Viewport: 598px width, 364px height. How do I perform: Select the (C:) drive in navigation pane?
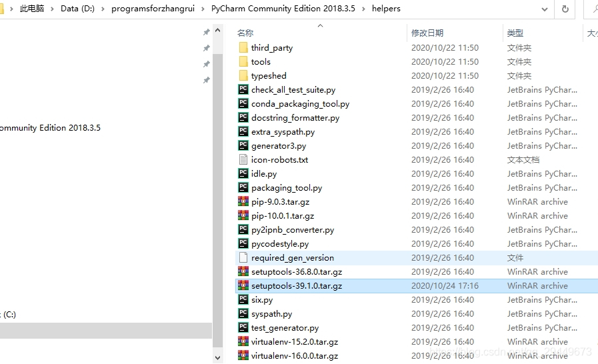8,315
